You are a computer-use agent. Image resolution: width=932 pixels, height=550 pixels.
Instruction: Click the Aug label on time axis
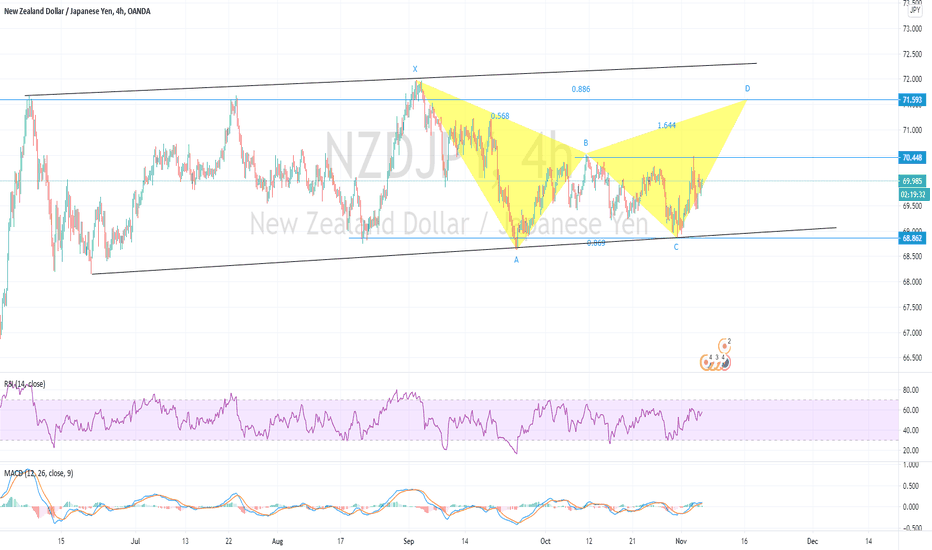click(x=278, y=541)
